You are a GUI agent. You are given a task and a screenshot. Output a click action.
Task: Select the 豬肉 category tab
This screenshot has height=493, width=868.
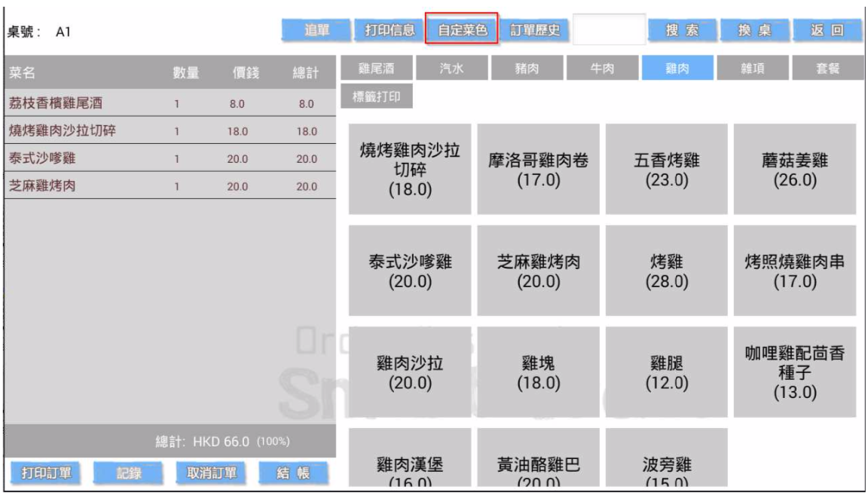point(527,69)
